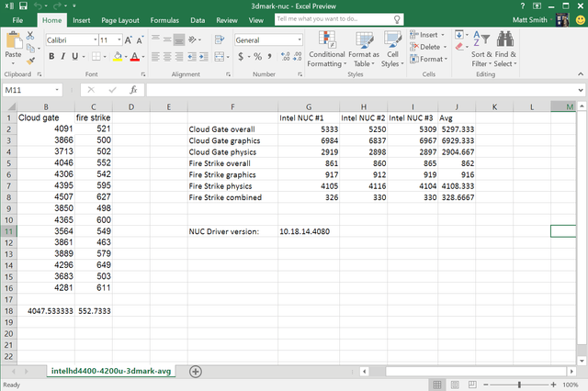Click the zoom slider handle
588x391 pixels.
[x=519, y=385]
